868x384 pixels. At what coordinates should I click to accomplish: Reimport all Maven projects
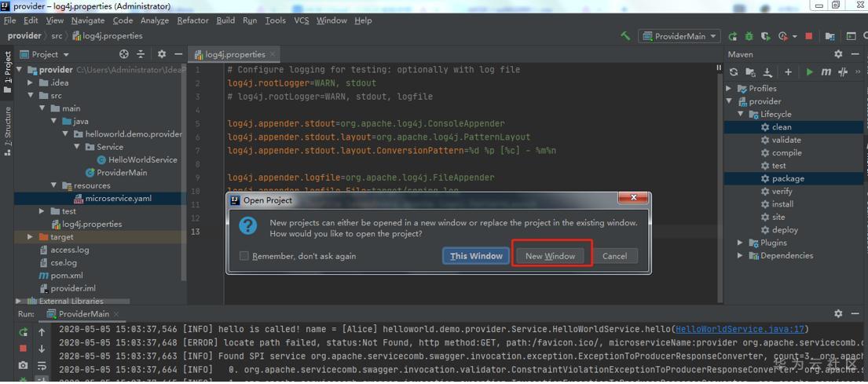coord(734,72)
